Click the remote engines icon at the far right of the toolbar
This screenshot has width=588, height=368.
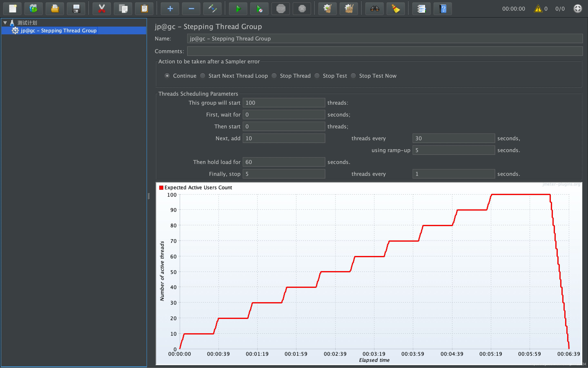click(578, 9)
